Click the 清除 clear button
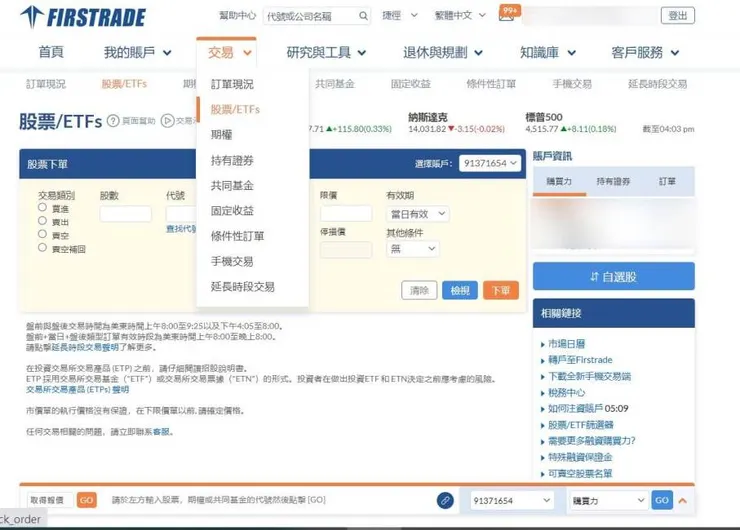Viewport: 740px width, 530px height. [419, 290]
